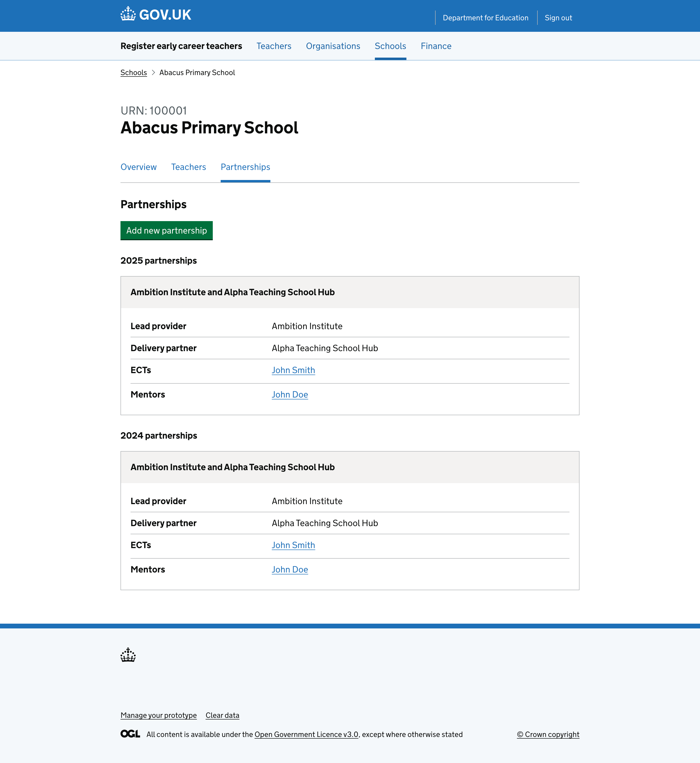Switch to the Teachers tab

tap(188, 167)
